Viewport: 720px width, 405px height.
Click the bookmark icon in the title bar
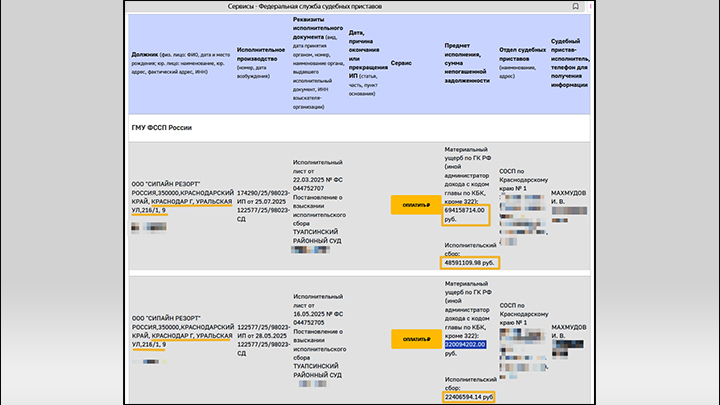pos(574,6)
